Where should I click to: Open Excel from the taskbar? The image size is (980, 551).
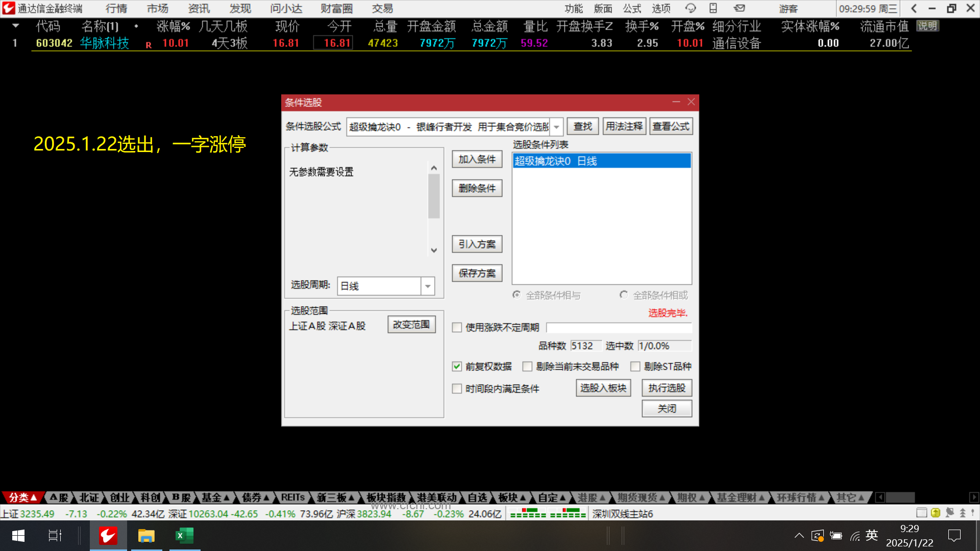pyautogui.click(x=184, y=536)
